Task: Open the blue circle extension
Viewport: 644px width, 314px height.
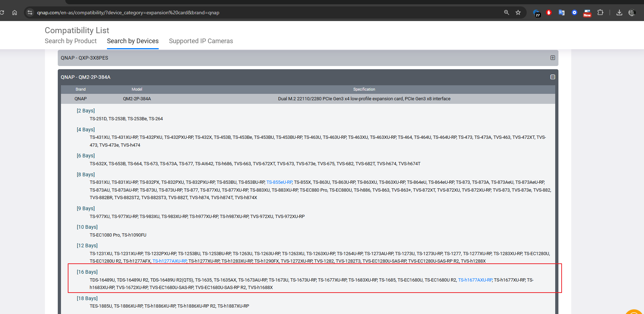Action: (574, 12)
